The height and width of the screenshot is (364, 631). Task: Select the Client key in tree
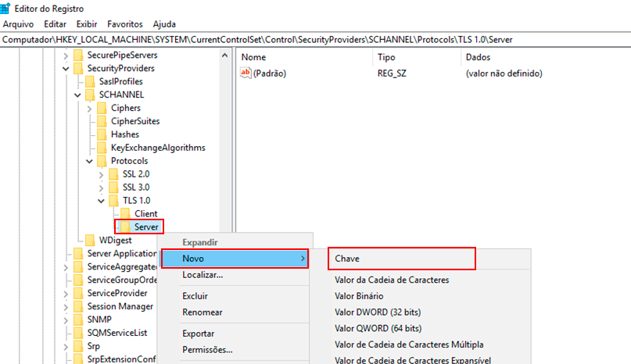tap(145, 213)
